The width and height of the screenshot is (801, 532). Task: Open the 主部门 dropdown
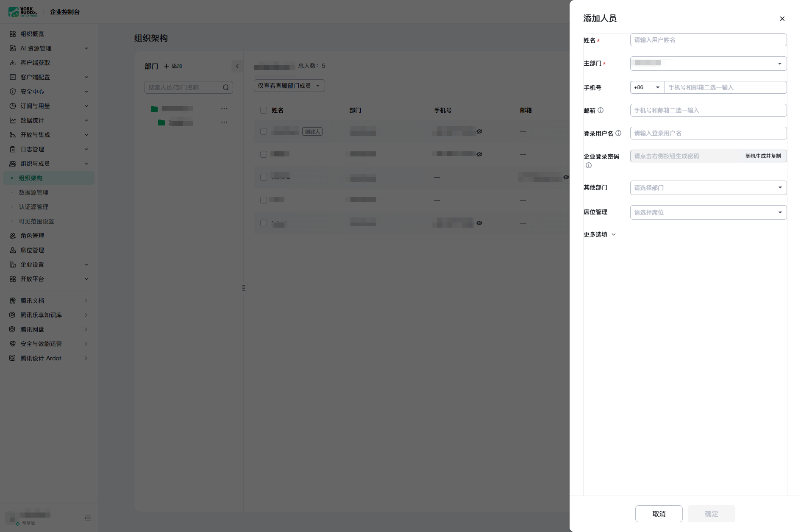pyautogui.click(x=708, y=64)
